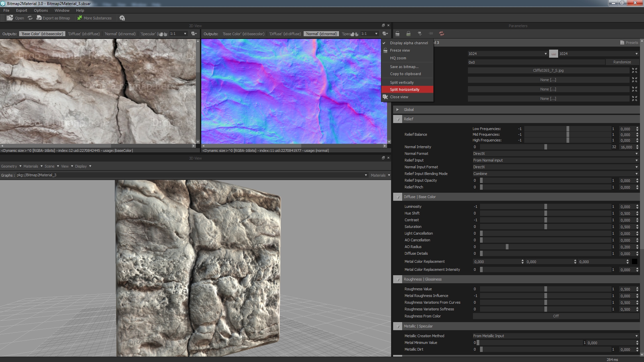644x362 pixels.
Task: Click the red refresh icon in Parameters toolbar
Action: tap(441, 34)
